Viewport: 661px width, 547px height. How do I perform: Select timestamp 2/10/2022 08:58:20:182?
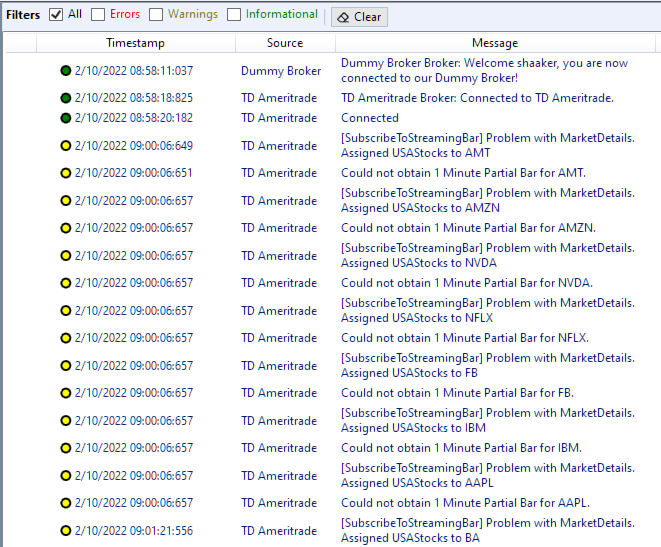tap(134, 118)
